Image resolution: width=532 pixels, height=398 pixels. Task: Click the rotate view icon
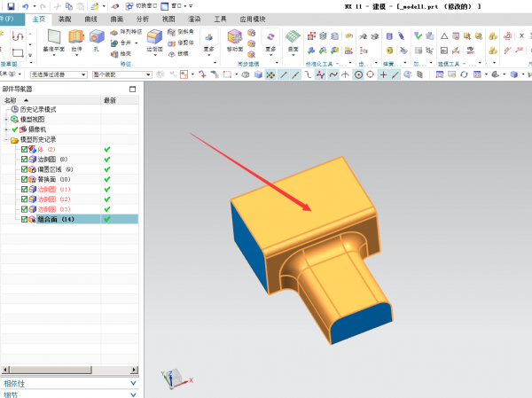tap(464, 74)
